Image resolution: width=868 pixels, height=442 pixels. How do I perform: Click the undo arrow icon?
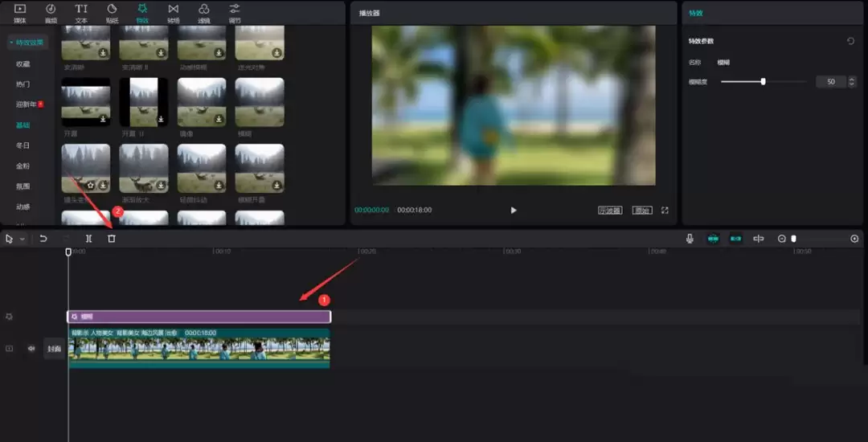(43, 239)
